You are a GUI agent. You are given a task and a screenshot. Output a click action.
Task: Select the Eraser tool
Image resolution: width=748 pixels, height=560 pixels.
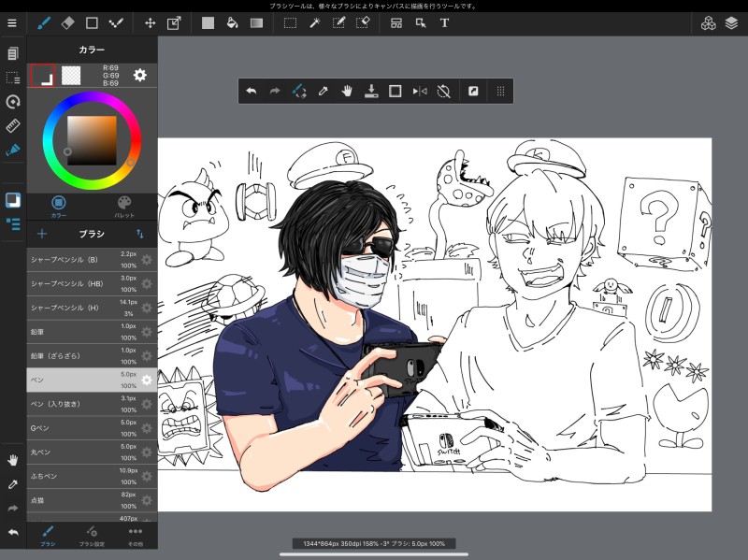[x=67, y=22]
